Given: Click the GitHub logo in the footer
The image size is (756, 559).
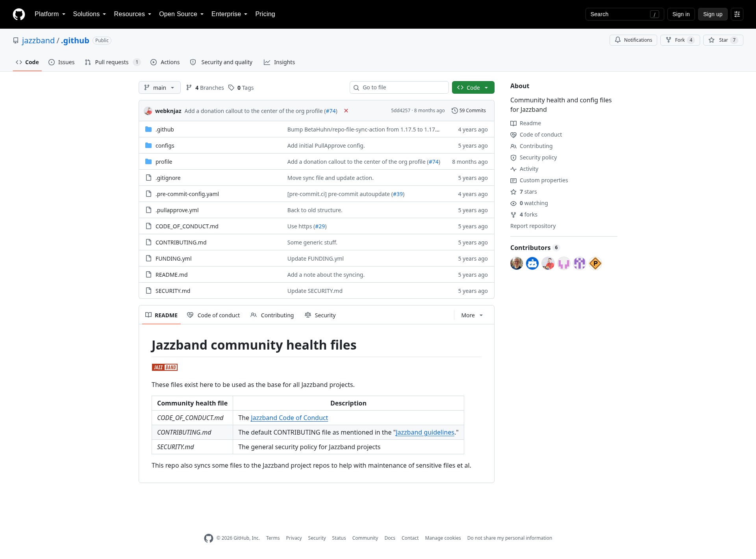Looking at the screenshot, I should pos(209,538).
